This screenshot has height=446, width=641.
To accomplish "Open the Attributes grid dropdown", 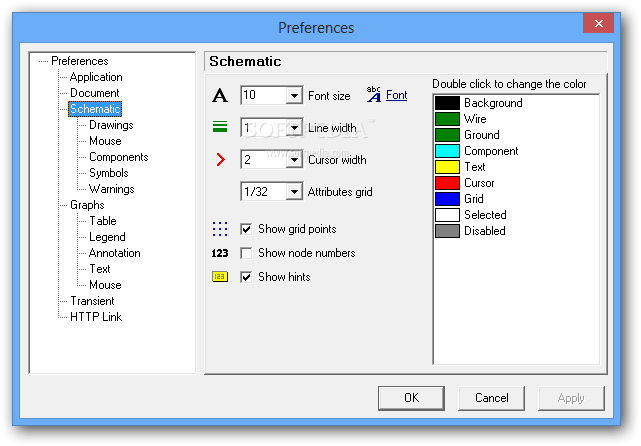I will tap(294, 191).
